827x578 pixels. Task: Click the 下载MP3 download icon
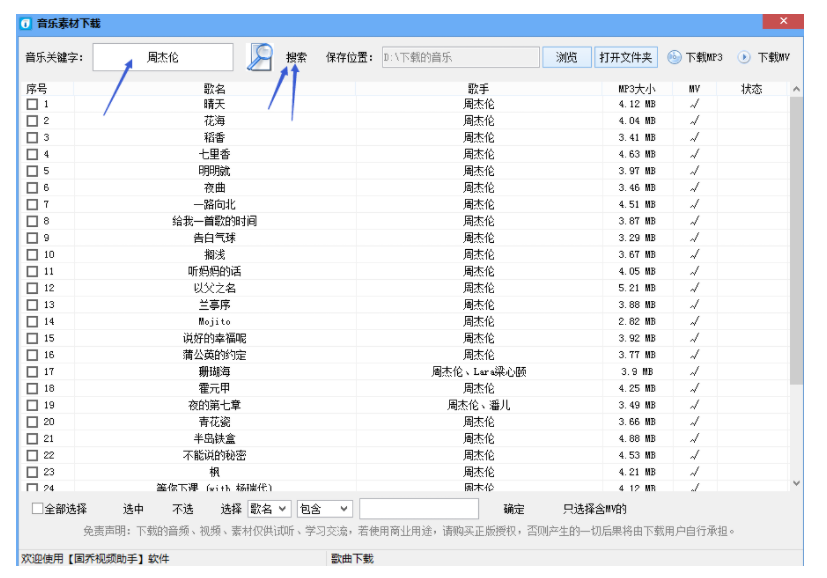pyautogui.click(x=674, y=57)
